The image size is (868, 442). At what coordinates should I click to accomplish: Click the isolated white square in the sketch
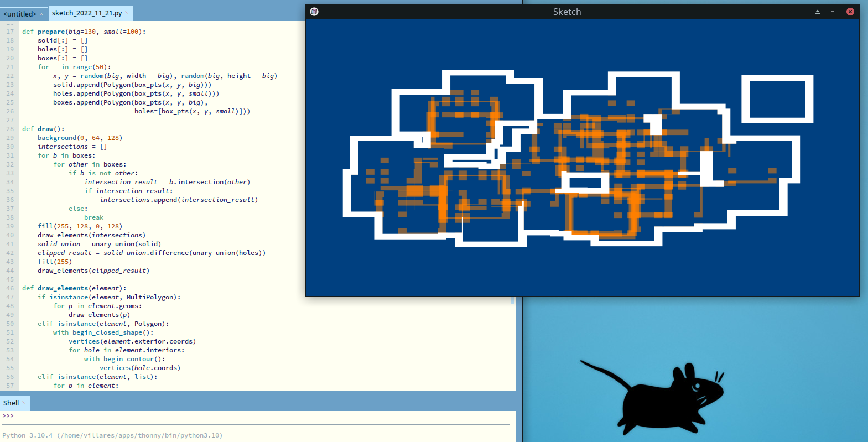[777, 100]
